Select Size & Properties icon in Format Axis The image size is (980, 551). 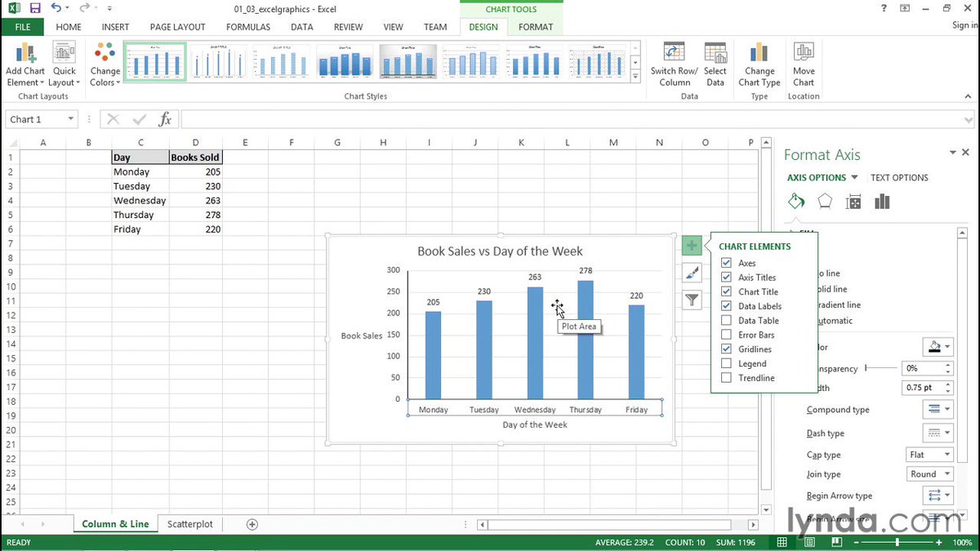click(853, 202)
